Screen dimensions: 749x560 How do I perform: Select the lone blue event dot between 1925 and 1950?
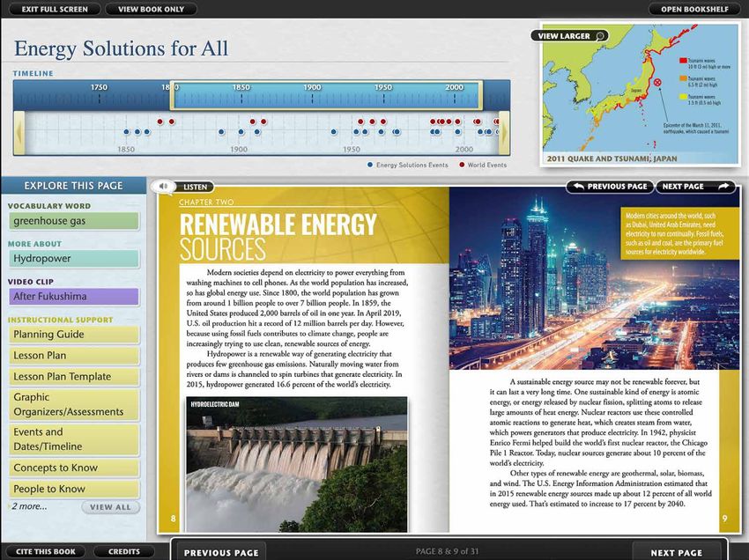(x=334, y=132)
